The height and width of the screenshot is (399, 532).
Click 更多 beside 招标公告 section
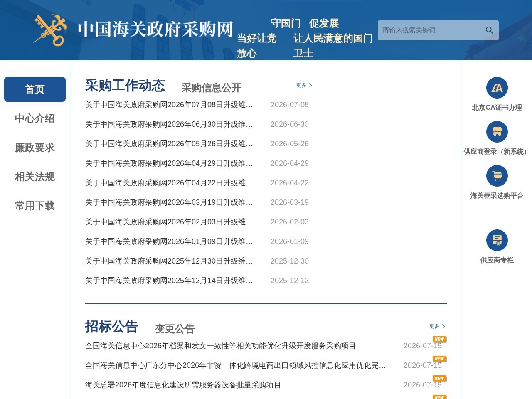pos(437,326)
